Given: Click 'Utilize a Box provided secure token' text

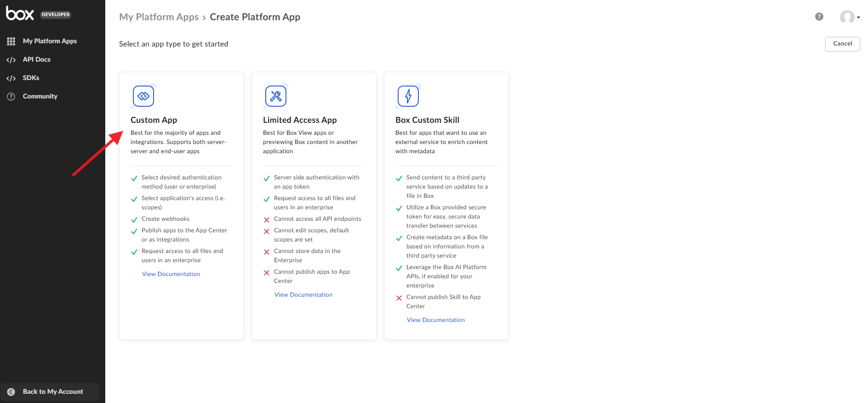Looking at the screenshot, I should click(x=446, y=217).
